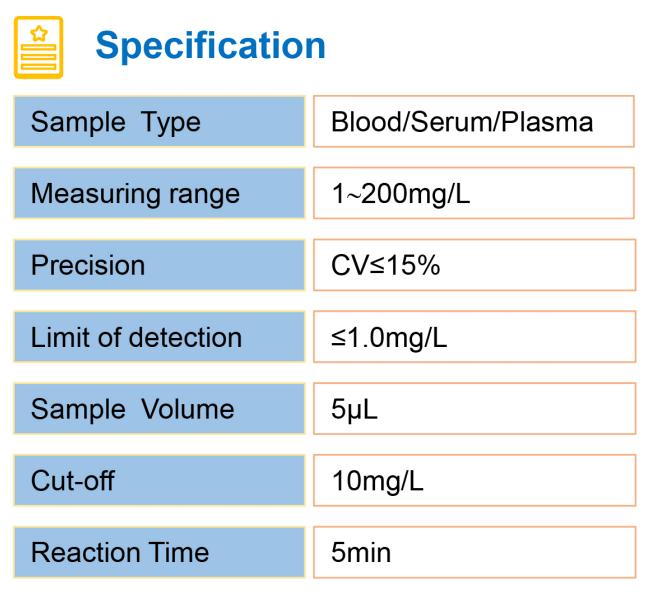Click the ≤1.0mg/L value field
The height and width of the screenshot is (599, 650).
click(x=474, y=337)
